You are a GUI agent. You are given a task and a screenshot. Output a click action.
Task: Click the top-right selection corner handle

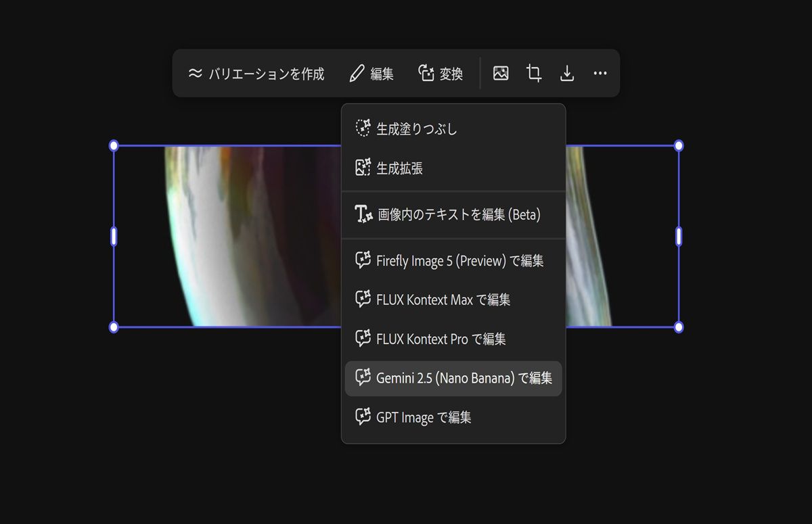[679, 145]
